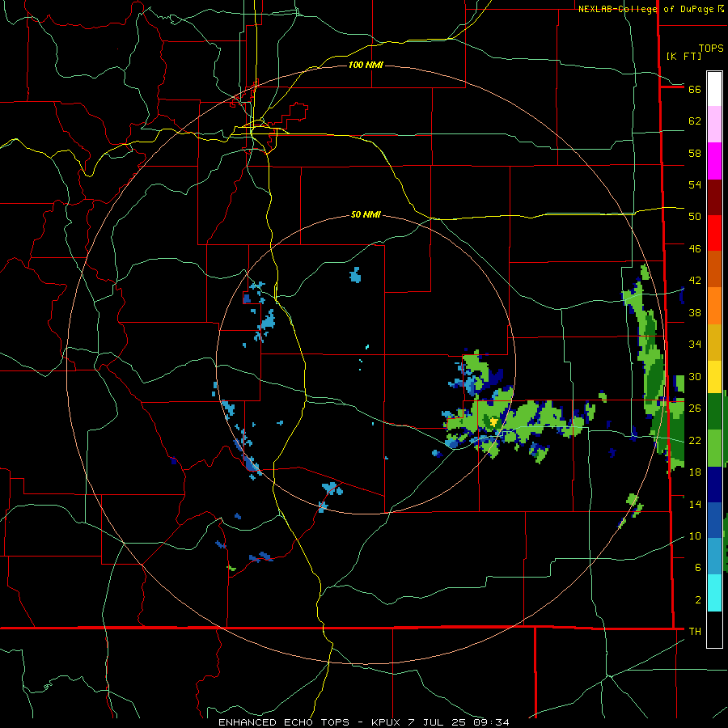728x728 pixels.
Task: Click the light blue legend color block
Action: pos(714,556)
